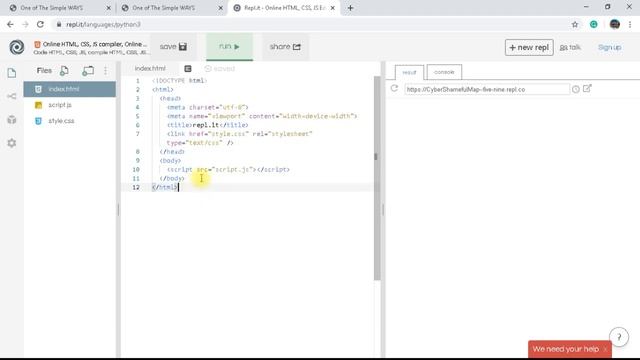Open the help question mark button
Image resolution: width=640 pixels, height=360 pixels.
(x=619, y=337)
